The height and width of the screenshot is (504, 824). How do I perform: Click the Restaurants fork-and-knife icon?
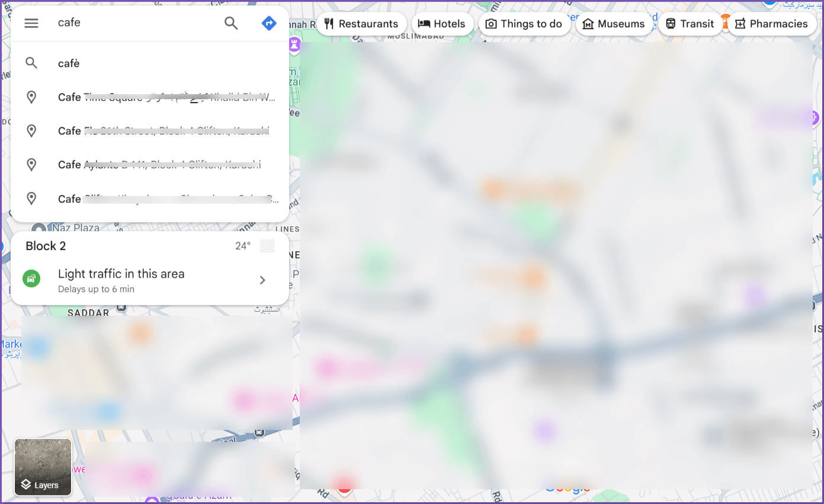[329, 24]
